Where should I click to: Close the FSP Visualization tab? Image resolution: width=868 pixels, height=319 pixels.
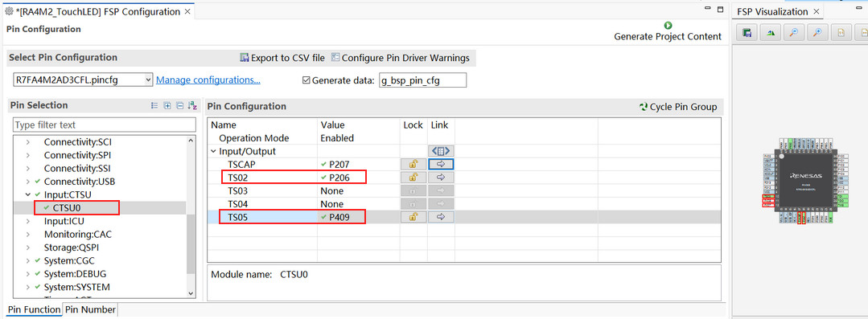pos(816,11)
